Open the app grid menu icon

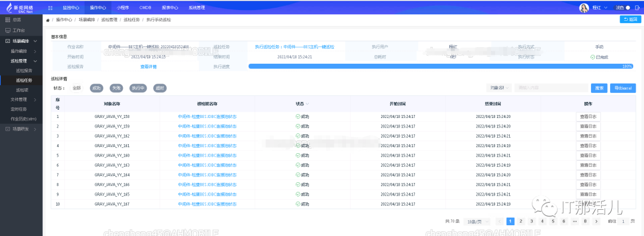(51, 8)
